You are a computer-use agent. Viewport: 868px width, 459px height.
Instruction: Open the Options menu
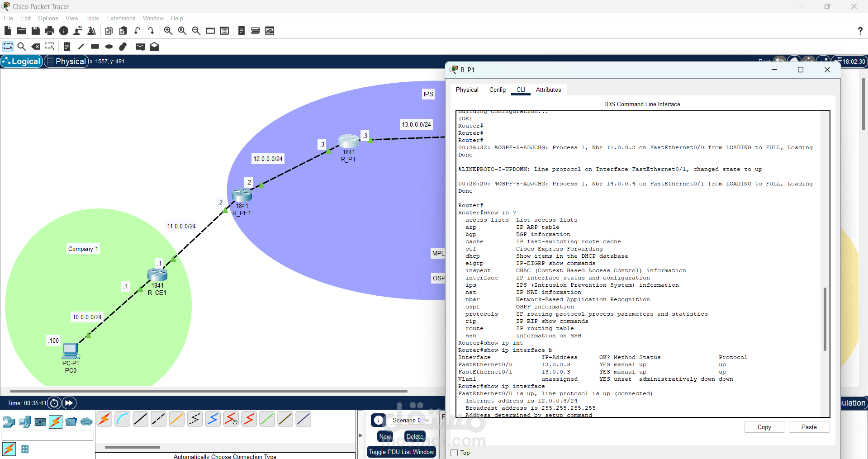click(48, 18)
